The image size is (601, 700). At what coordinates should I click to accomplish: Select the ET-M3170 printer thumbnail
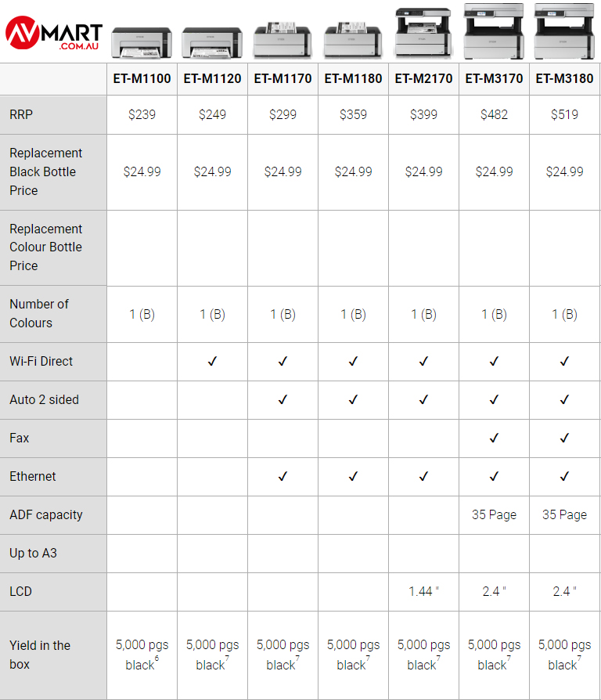pyautogui.click(x=494, y=31)
